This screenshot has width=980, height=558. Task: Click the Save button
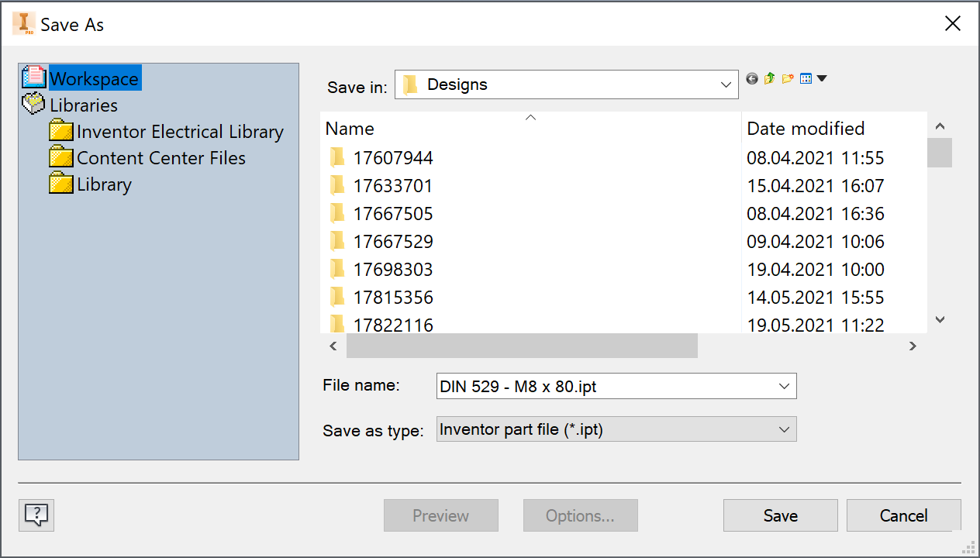780,515
